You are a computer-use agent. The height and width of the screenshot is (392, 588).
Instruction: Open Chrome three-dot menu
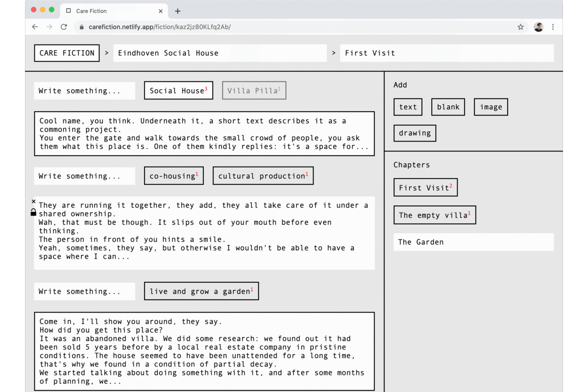click(x=553, y=27)
